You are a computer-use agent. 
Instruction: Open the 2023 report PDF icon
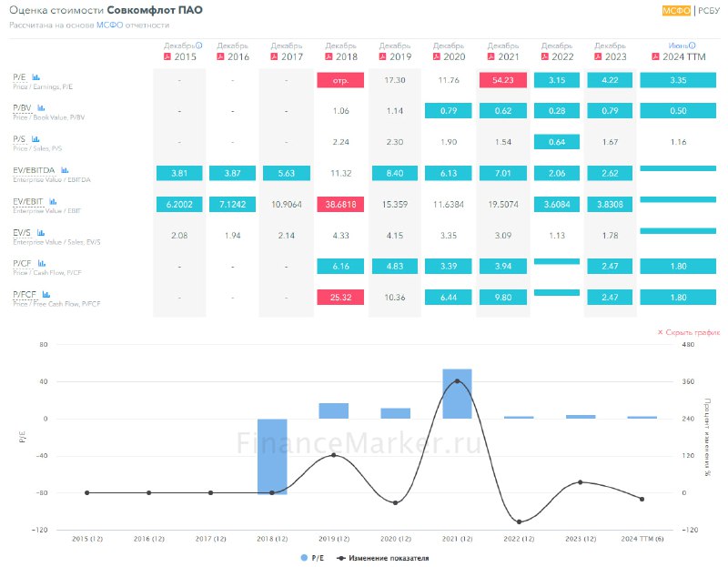tap(598, 56)
